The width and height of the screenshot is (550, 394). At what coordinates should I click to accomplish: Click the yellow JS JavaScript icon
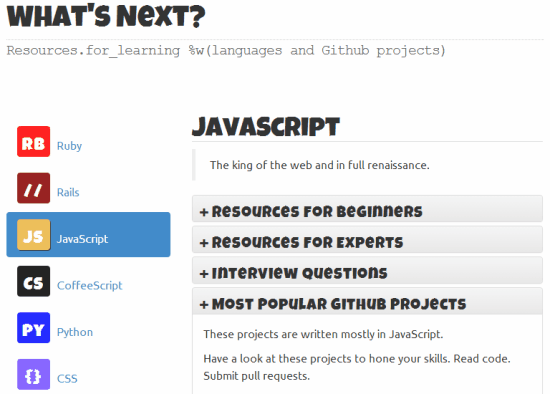tap(33, 235)
